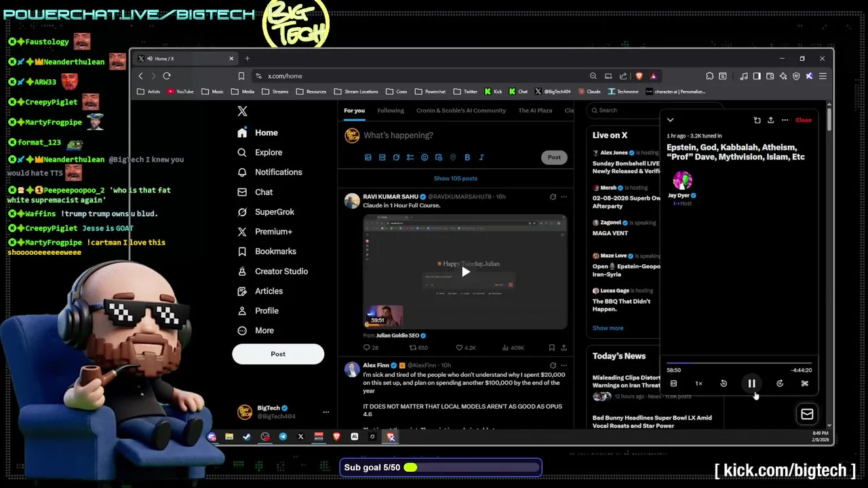The width and height of the screenshot is (868, 488).
Task: Schedule the post via calendar icon
Action: tap(439, 157)
